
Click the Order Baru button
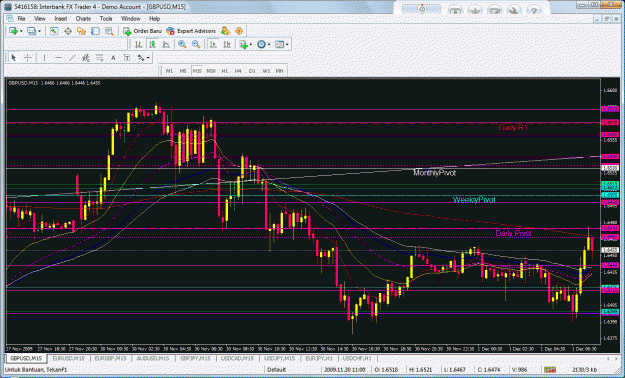tap(142, 31)
